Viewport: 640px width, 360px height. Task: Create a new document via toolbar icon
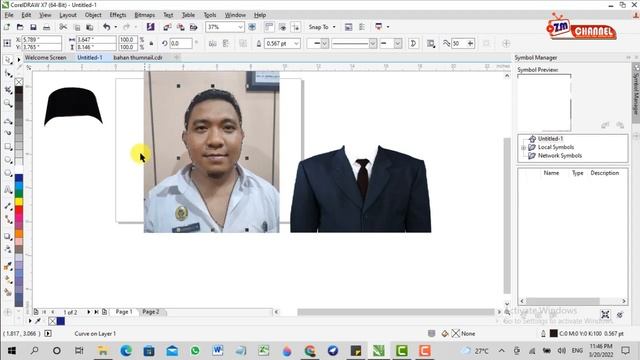click(7, 27)
